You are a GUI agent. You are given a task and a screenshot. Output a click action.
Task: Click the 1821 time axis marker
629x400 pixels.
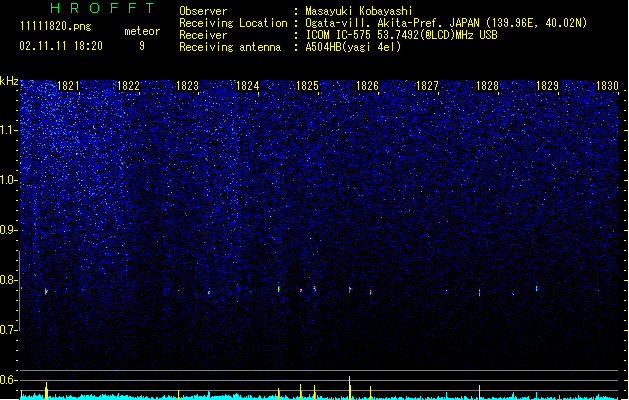[x=68, y=86]
